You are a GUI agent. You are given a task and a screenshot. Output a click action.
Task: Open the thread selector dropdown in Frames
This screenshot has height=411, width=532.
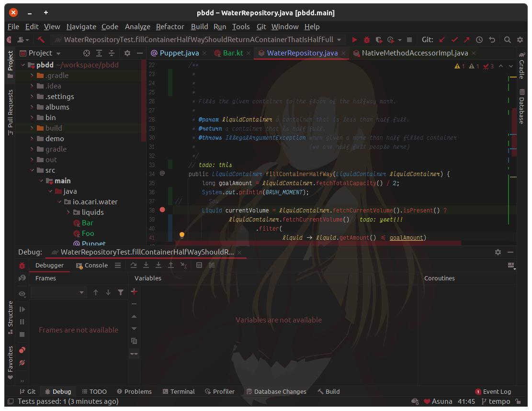[58, 292]
